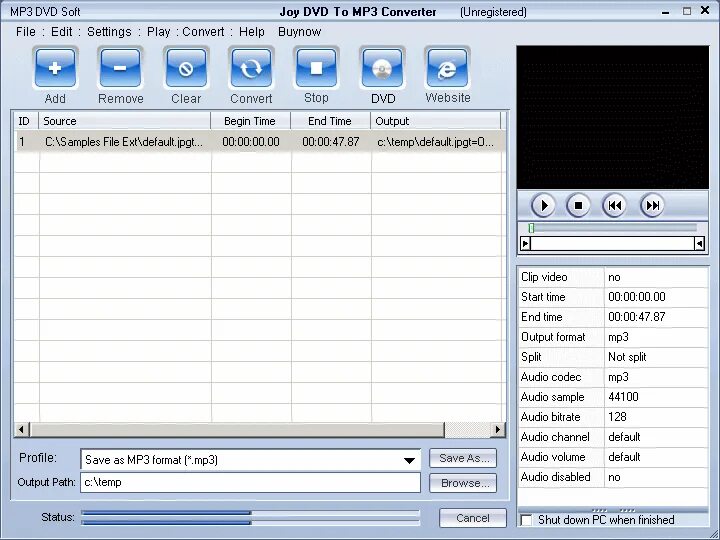This screenshot has height=540, width=720.
Task: Open the Edit menu
Action: point(62,32)
